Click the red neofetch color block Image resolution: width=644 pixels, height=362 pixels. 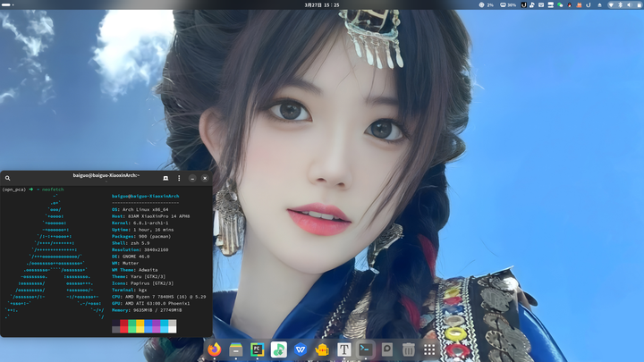point(123,326)
